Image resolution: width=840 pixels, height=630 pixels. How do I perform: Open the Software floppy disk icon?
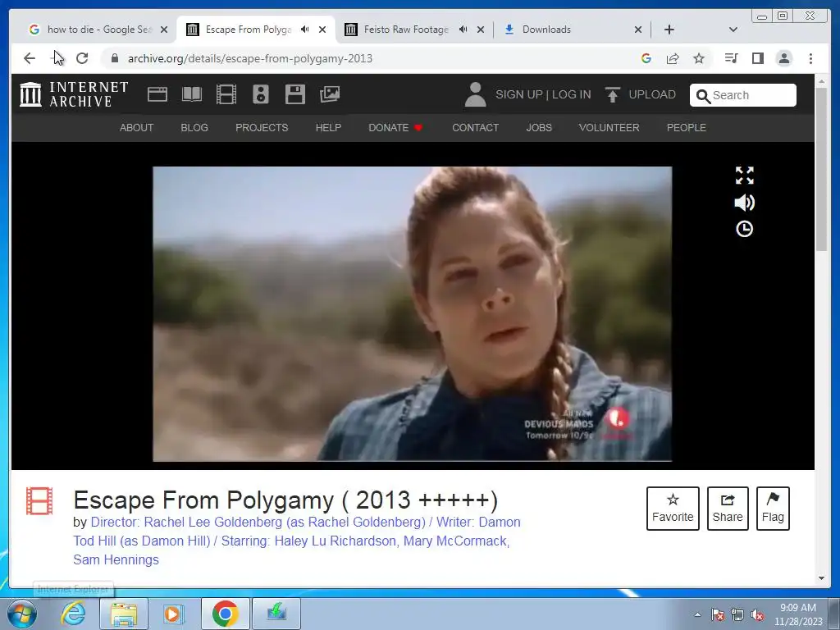295,94
